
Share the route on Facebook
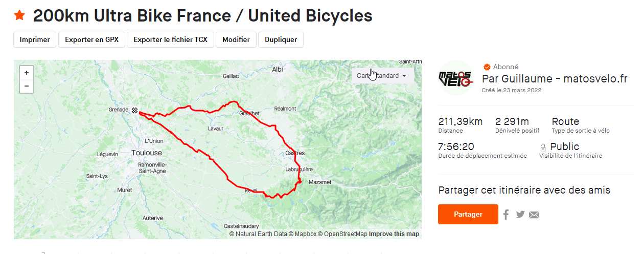pos(506,215)
